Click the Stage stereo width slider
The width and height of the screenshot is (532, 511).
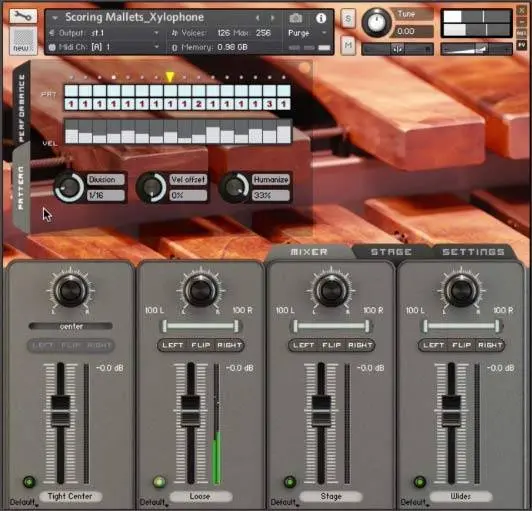331,326
